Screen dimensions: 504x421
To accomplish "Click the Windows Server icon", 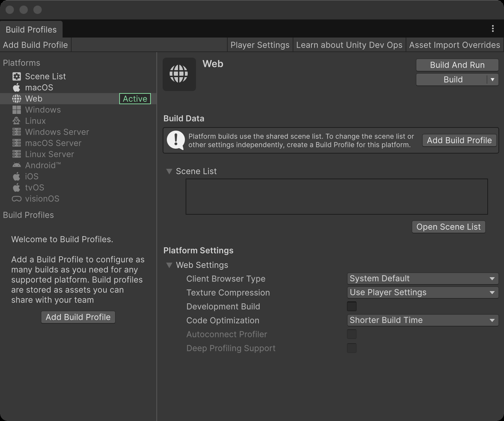I will click(16, 132).
